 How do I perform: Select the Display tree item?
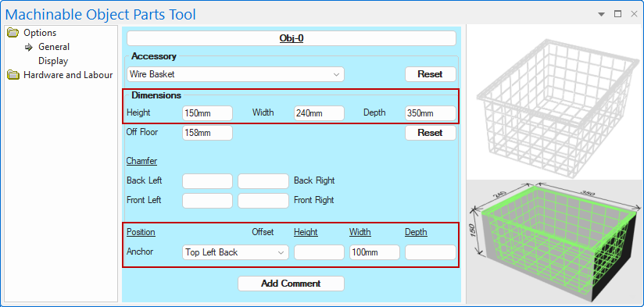[x=53, y=61]
